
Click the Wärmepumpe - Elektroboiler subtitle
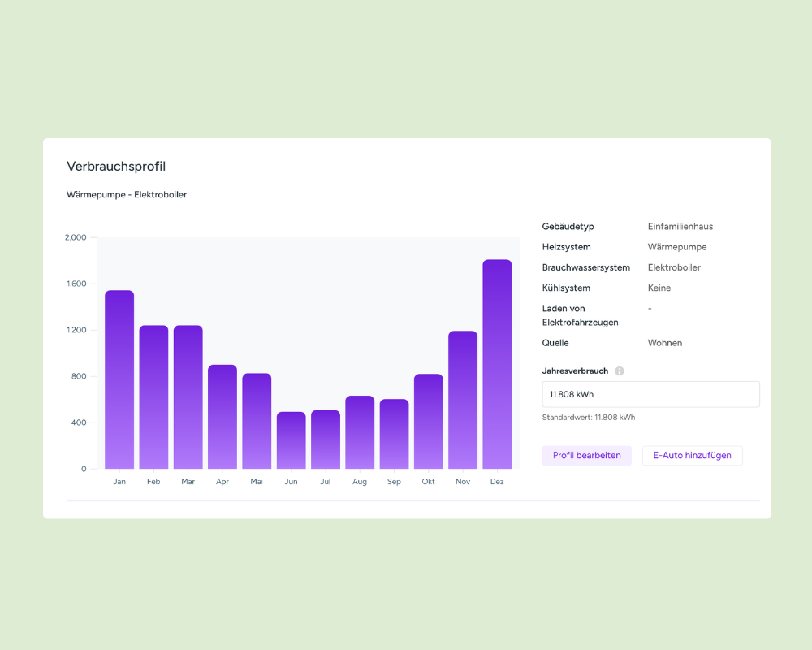pos(127,195)
